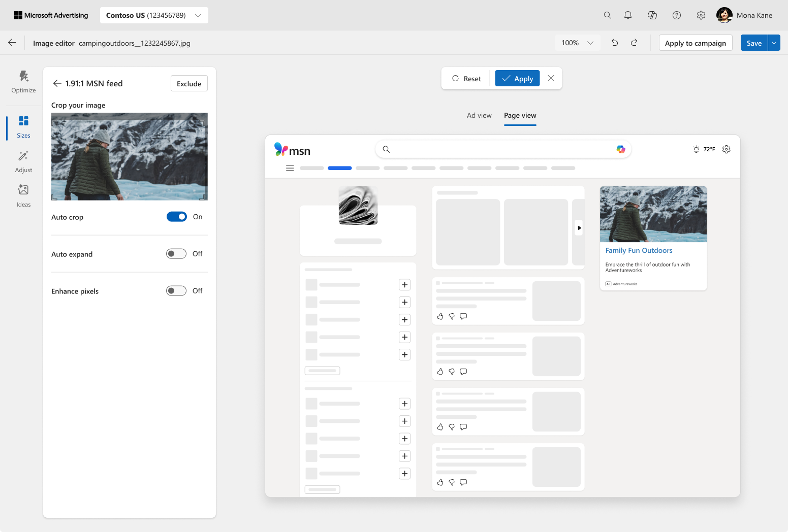
Task: Click the Copilot icon in MSN search bar
Action: 621,149
